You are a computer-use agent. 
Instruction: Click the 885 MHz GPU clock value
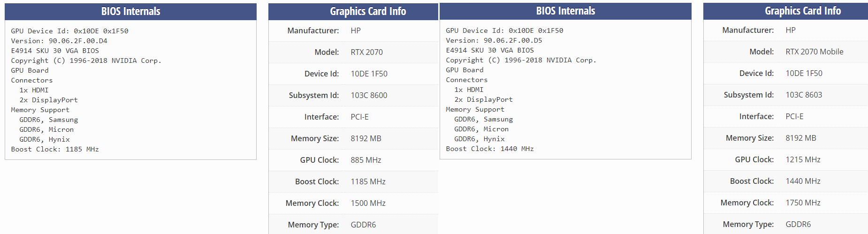click(365, 160)
